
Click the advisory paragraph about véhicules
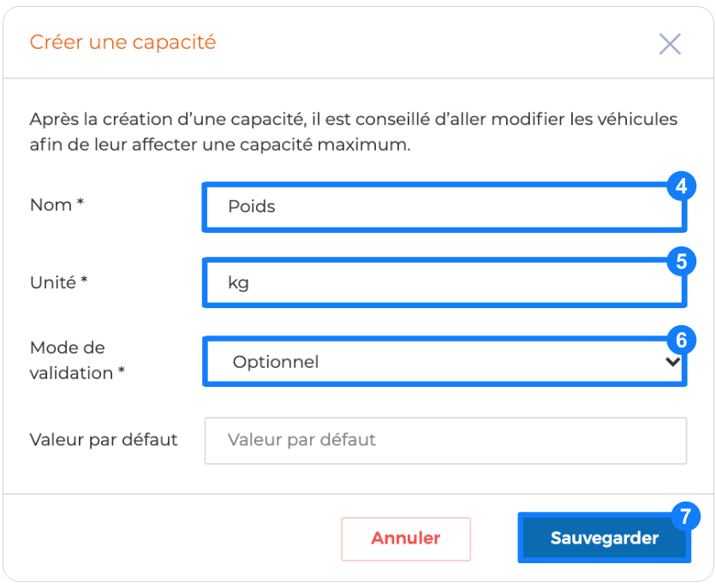click(354, 132)
